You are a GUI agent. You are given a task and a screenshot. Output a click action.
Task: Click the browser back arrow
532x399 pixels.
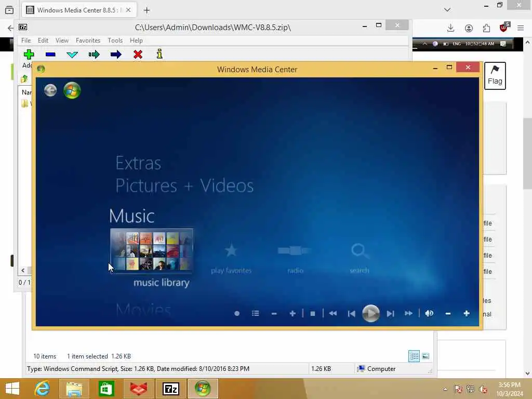pyautogui.click(x=10, y=28)
